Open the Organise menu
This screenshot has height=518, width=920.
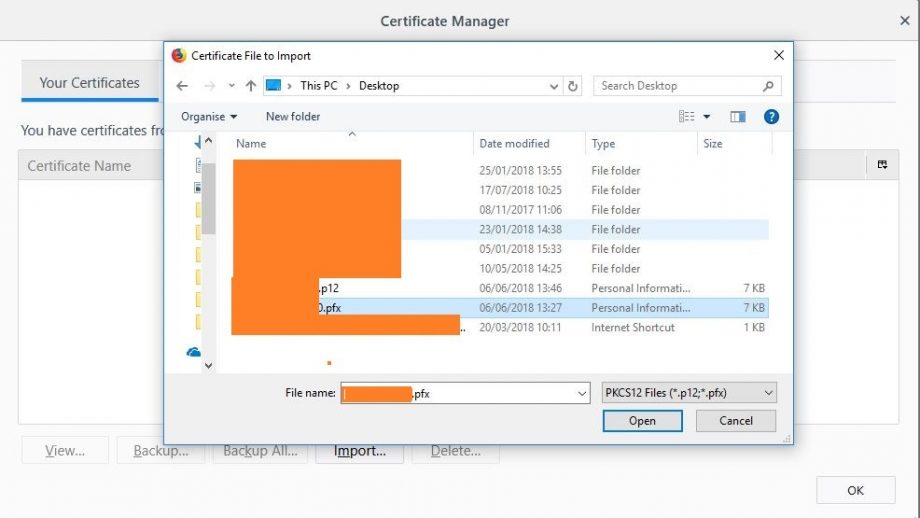[209, 116]
